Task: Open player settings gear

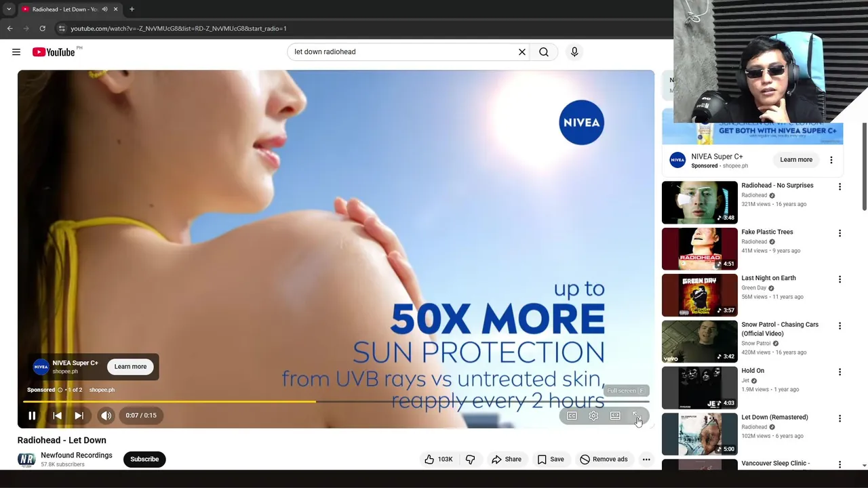Action: coord(593,416)
